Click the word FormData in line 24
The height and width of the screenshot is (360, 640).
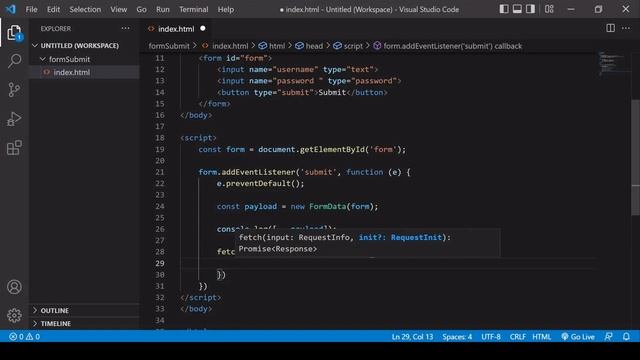327,207
